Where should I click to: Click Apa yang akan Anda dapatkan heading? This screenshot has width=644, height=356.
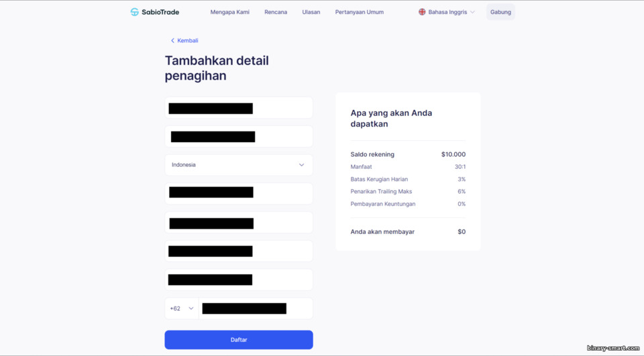pos(391,118)
